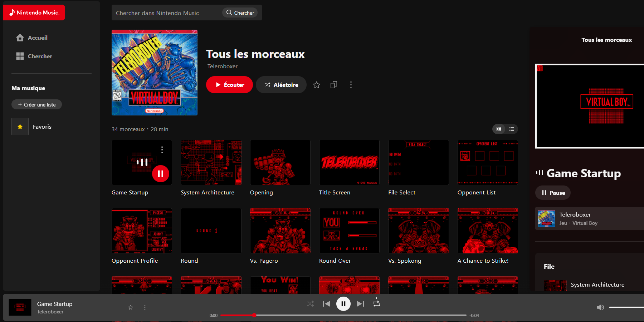Start Aléatoire shuffle playback
Screen dimensions: 644x322
point(281,85)
